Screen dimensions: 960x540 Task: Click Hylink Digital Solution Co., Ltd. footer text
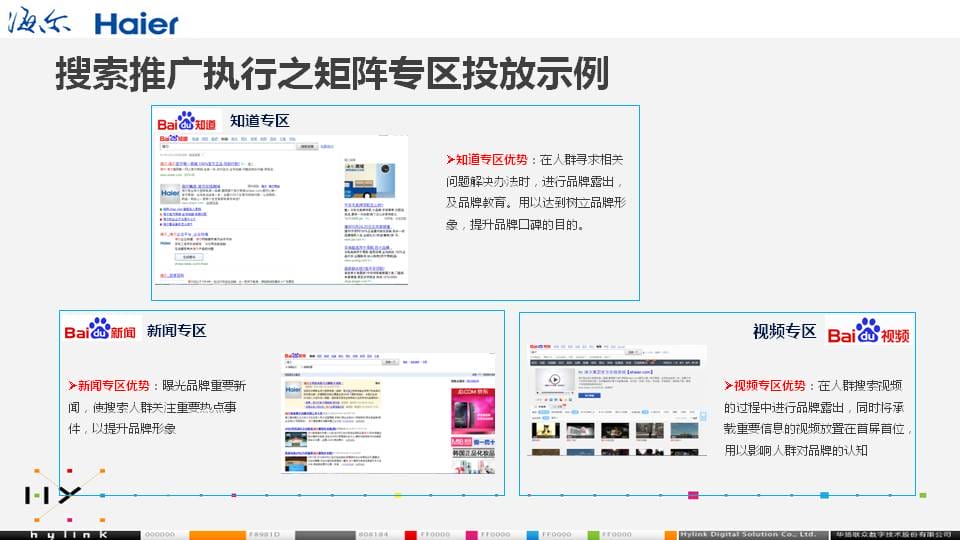click(748, 534)
